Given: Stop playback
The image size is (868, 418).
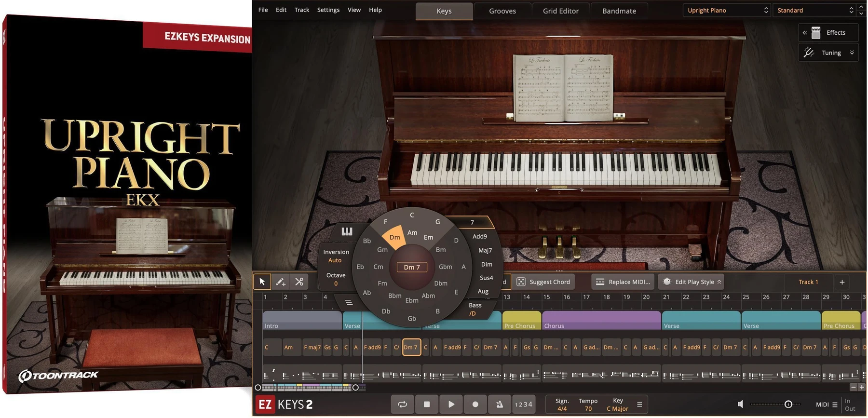Looking at the screenshot, I should click(427, 404).
